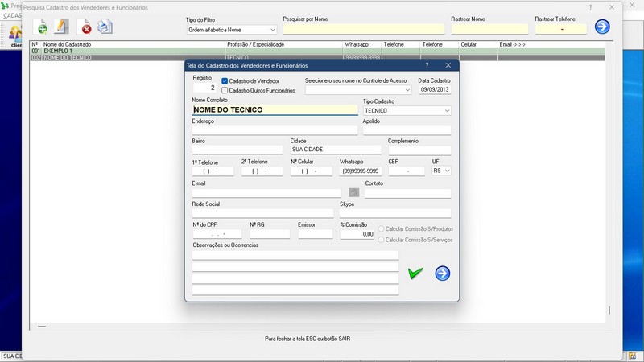Expand the Tipo Cadastro dropdown

tap(407, 110)
